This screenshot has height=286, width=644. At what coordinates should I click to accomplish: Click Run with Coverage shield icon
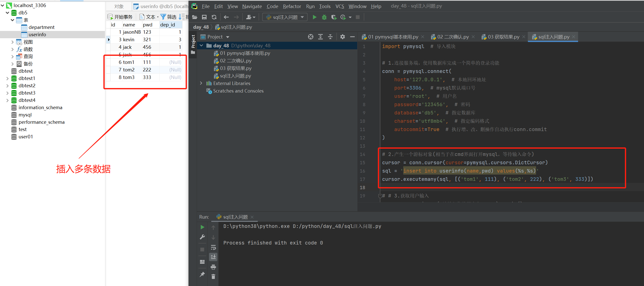(334, 17)
